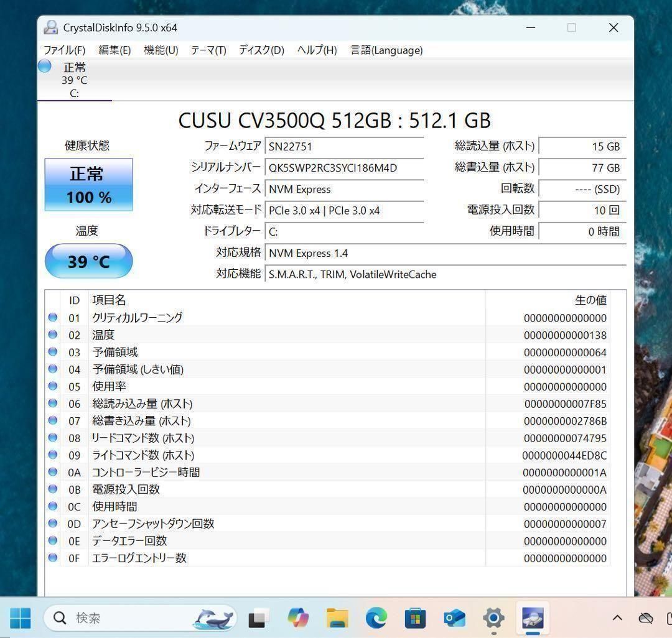Click the status dot beside データエラー回数 row
Viewport: 672px width, 638px height.
click(52, 541)
